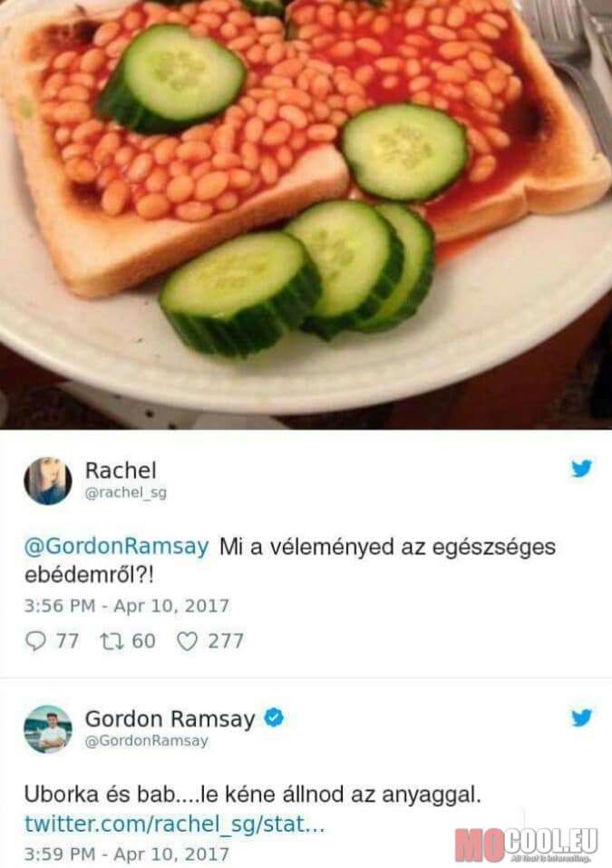Click the Gordon Ramsay display name
Viewport: 612px width, 868px height.
(x=170, y=718)
